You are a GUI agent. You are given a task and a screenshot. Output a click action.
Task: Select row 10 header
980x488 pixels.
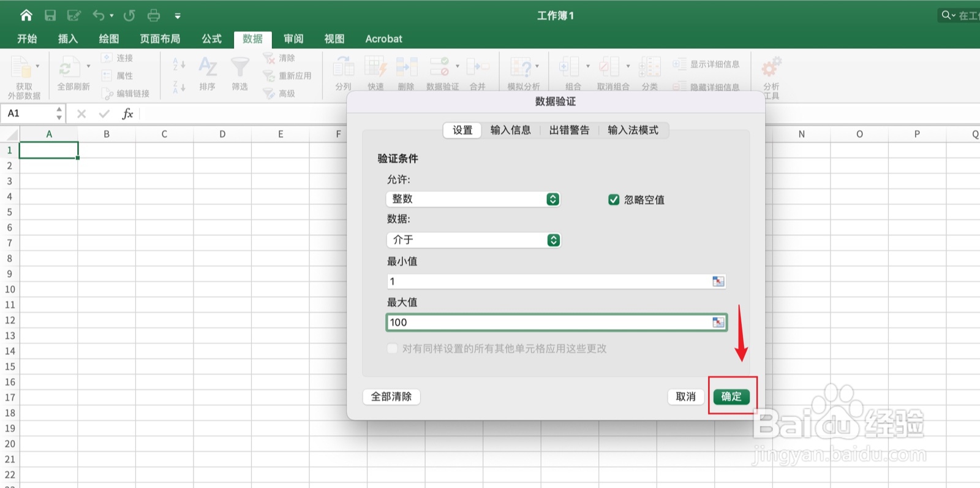click(x=10, y=289)
